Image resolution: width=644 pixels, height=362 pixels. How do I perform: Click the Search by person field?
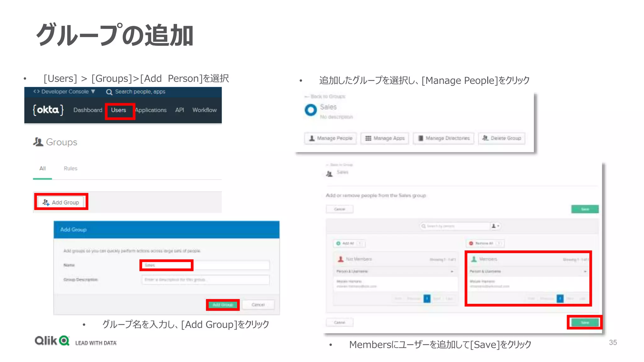click(x=455, y=226)
